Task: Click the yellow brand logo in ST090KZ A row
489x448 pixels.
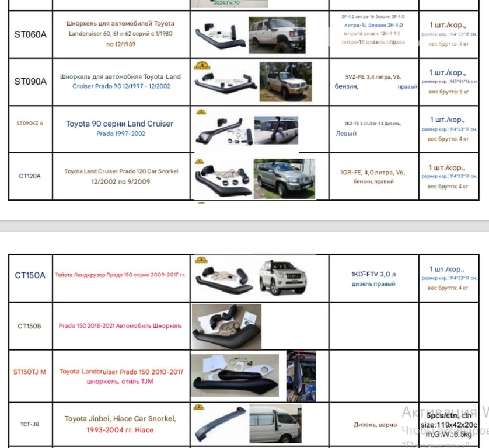Action: (x=201, y=110)
